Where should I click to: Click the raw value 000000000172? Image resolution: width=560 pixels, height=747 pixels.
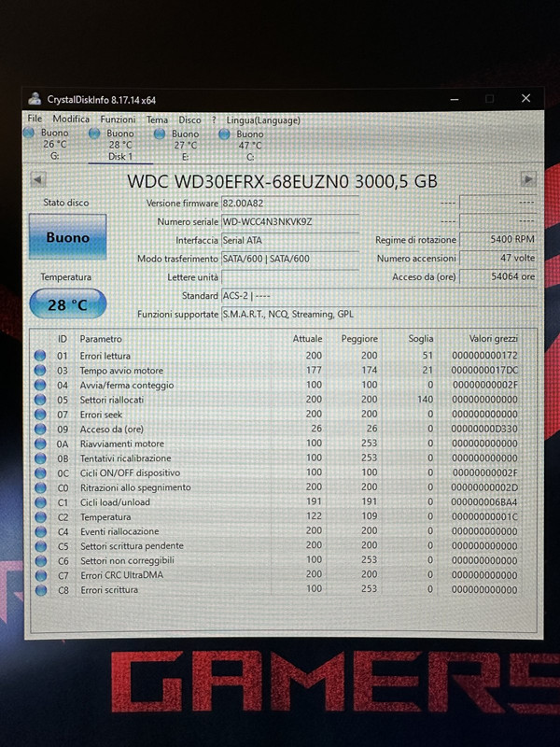coord(484,355)
